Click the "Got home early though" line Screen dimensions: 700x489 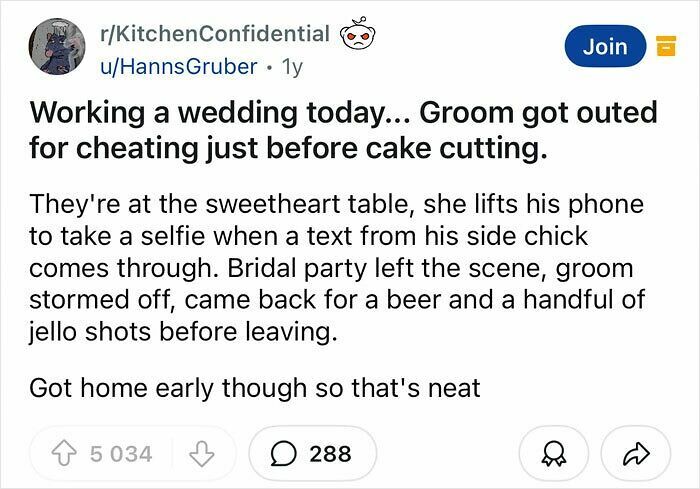tap(255, 387)
